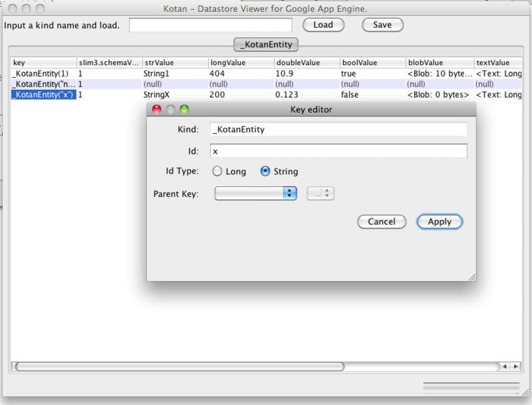The height and width of the screenshot is (405, 532).
Task: Click the main window resize grip
Action: click(525, 392)
